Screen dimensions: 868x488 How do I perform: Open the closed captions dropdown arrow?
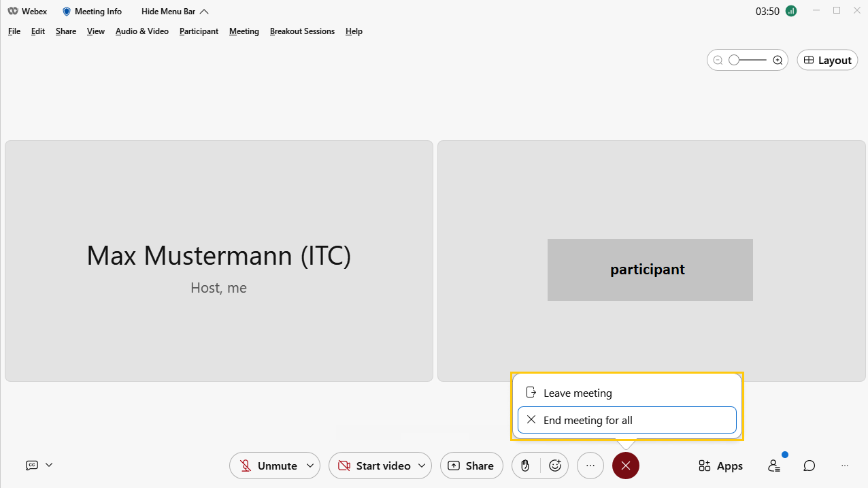pos(49,466)
